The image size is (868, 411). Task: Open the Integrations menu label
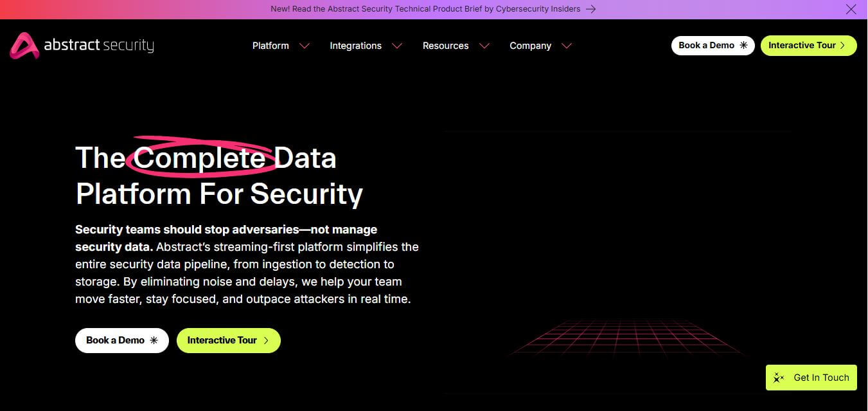coord(355,46)
